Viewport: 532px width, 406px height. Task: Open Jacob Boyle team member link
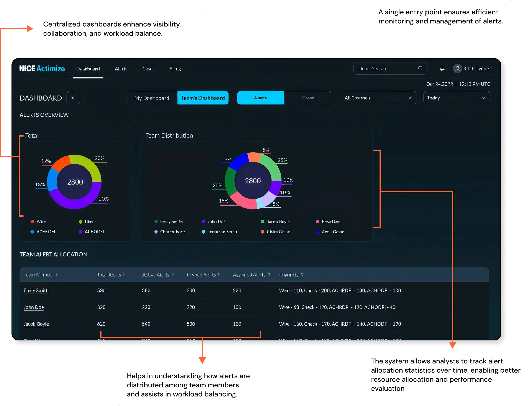click(x=36, y=324)
